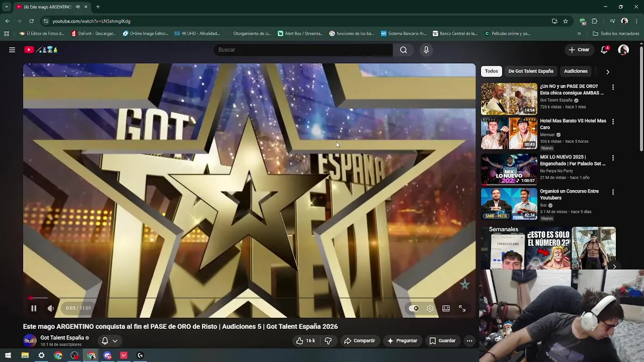Open Organicé un Concurso Entre Youtubers title
644x362 pixels.
569,195
